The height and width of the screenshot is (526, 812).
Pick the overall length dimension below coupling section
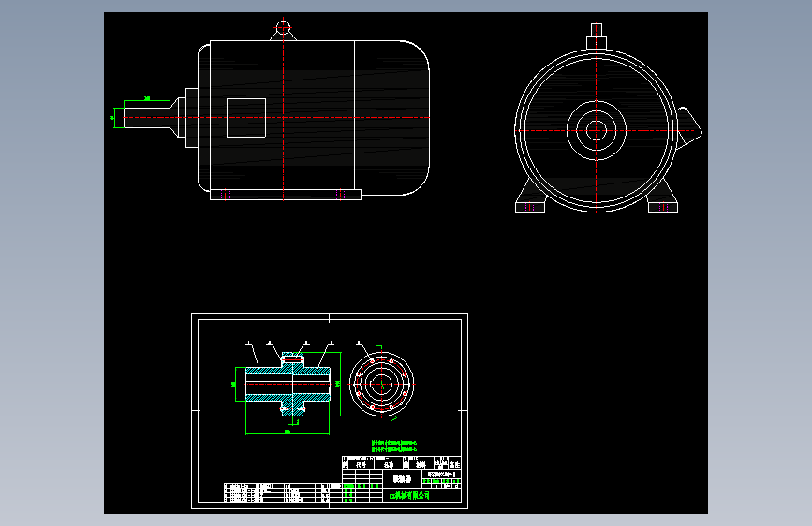pyautogui.click(x=288, y=431)
